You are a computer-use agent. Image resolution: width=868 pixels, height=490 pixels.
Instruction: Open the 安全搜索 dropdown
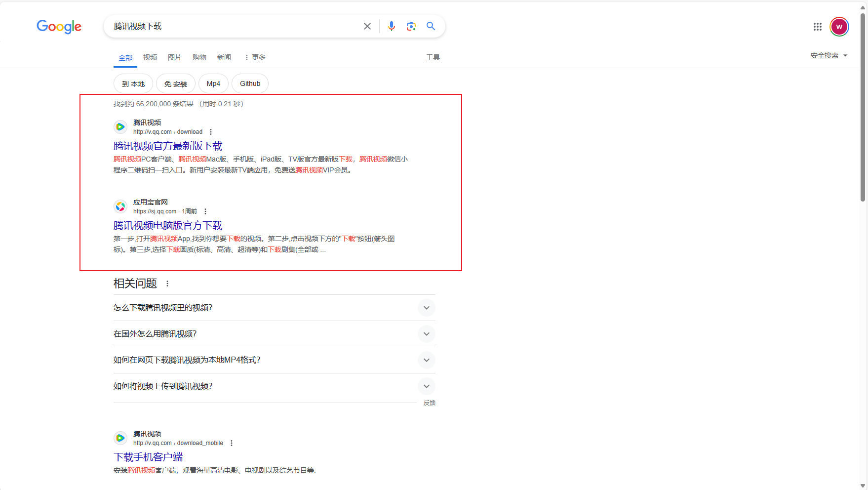click(x=829, y=55)
